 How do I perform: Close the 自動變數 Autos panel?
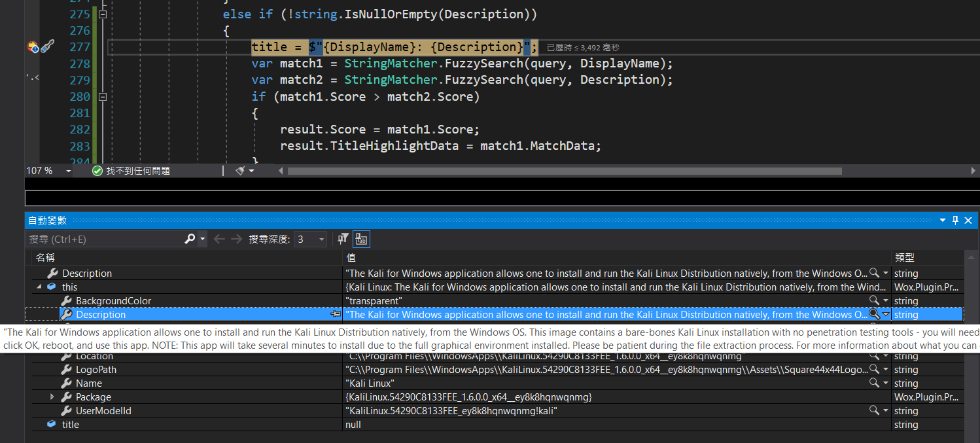point(968,221)
